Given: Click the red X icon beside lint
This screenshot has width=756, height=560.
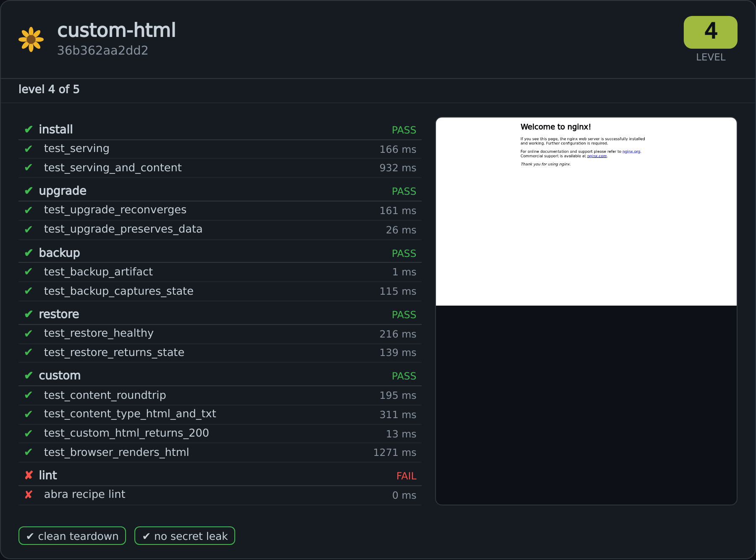Looking at the screenshot, I should [29, 475].
